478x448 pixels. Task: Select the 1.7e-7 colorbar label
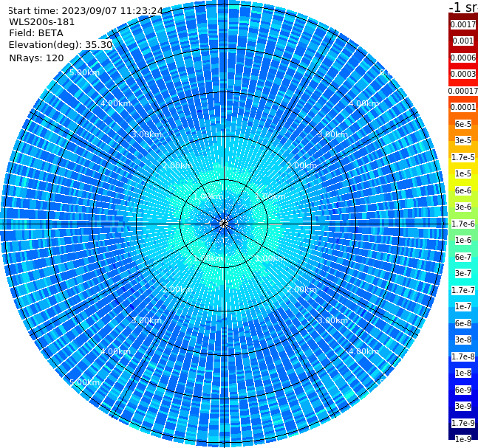tap(463, 290)
